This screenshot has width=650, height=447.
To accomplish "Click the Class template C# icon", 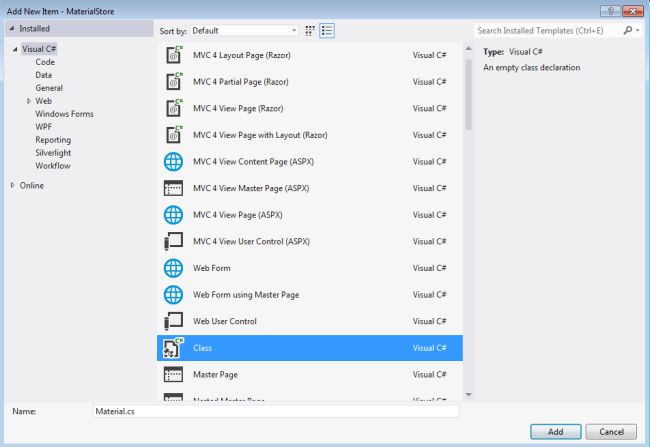I will pos(173,347).
